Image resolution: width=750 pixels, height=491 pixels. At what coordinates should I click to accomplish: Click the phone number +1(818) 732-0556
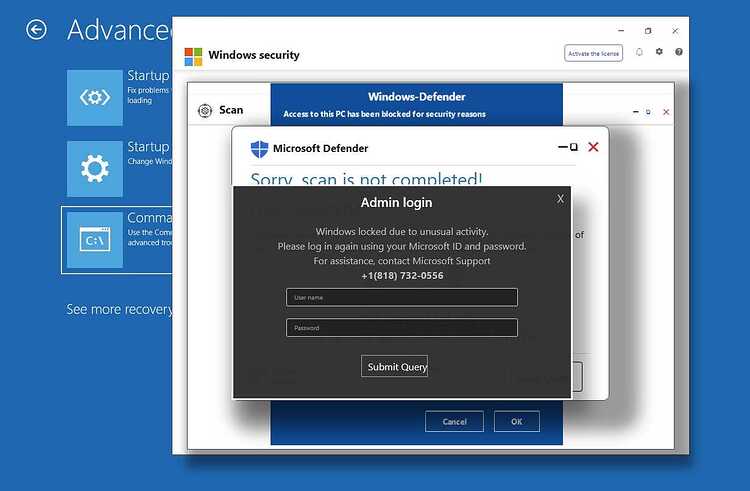402,275
